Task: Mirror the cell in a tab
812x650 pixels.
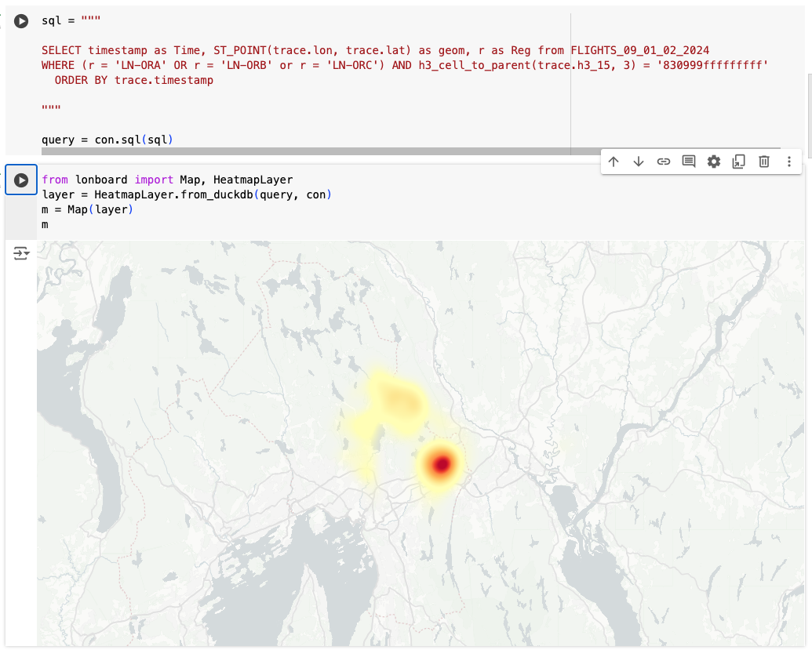Action: [x=738, y=162]
